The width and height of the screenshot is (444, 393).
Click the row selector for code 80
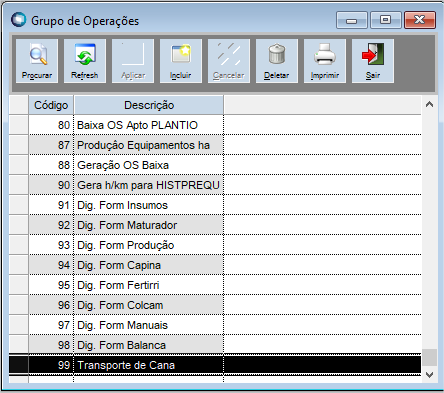point(19,125)
